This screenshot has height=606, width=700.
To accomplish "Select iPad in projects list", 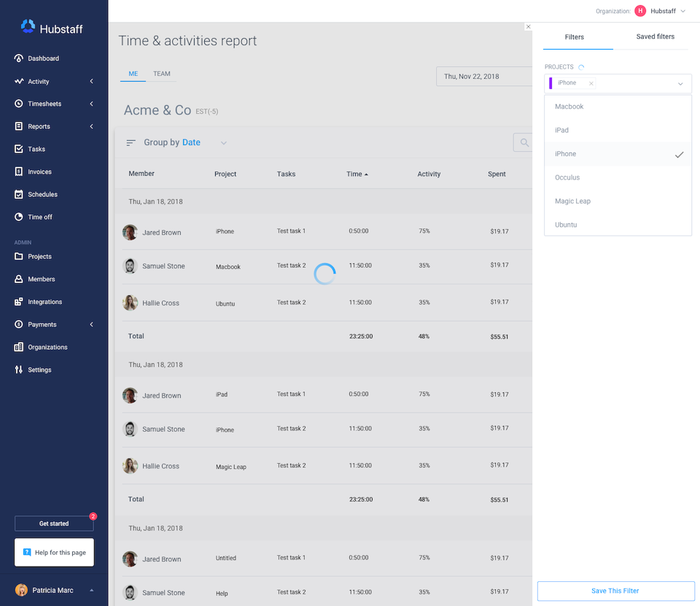I will pos(618,130).
